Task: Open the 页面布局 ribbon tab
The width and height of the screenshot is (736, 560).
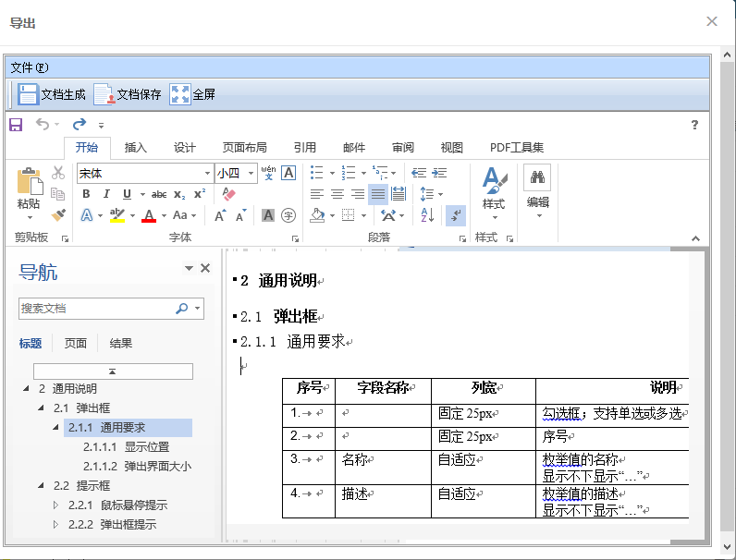Action: tap(244, 148)
